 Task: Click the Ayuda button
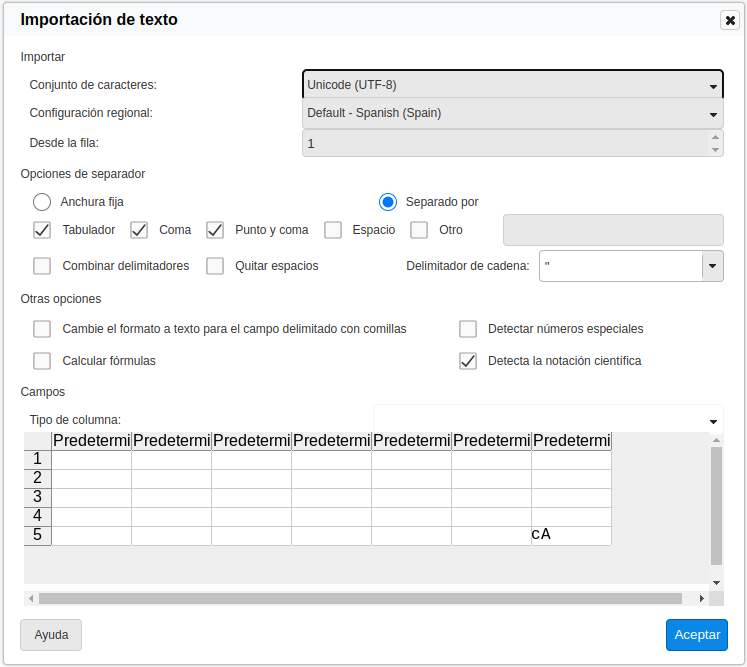[51, 635]
